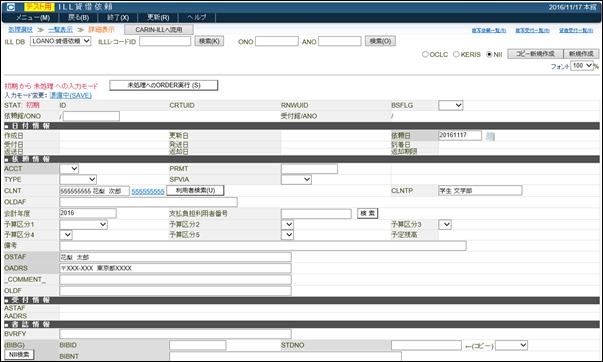Go to 処理選択 breadcrumb link
Image resolution: width=603 pixels, height=362 pixels.
[x=20, y=30]
